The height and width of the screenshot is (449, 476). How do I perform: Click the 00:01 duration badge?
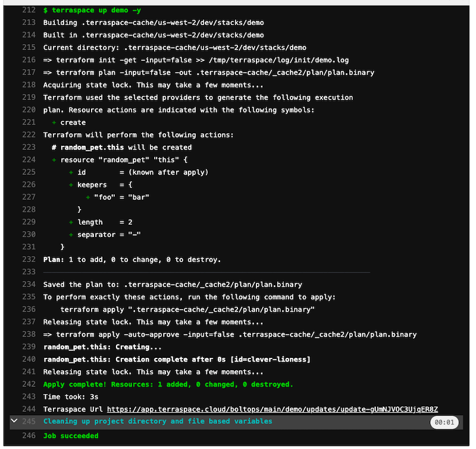coord(444,422)
